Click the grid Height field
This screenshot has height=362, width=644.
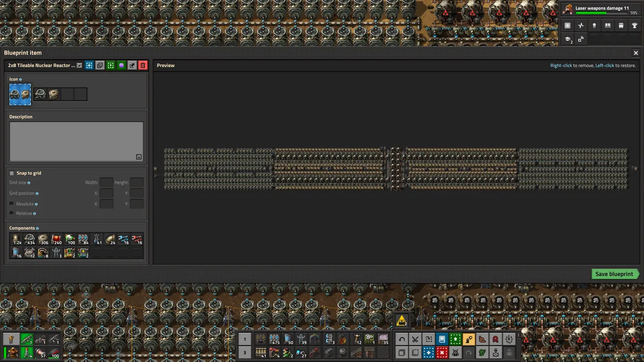coord(137,182)
